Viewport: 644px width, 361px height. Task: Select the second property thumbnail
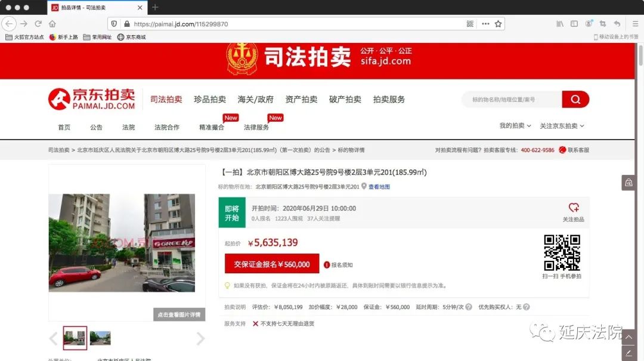100,338
